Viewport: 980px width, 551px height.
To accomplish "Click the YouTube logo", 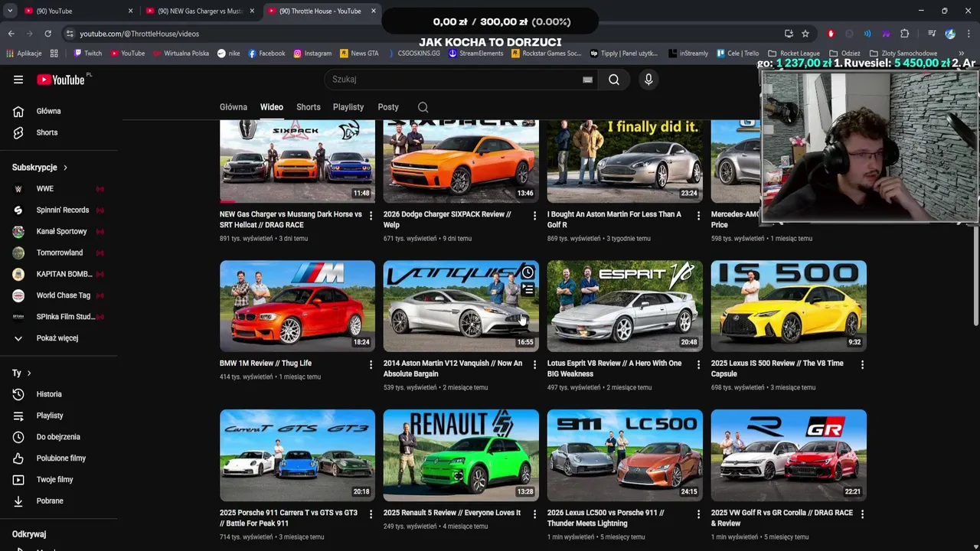I will (60, 80).
